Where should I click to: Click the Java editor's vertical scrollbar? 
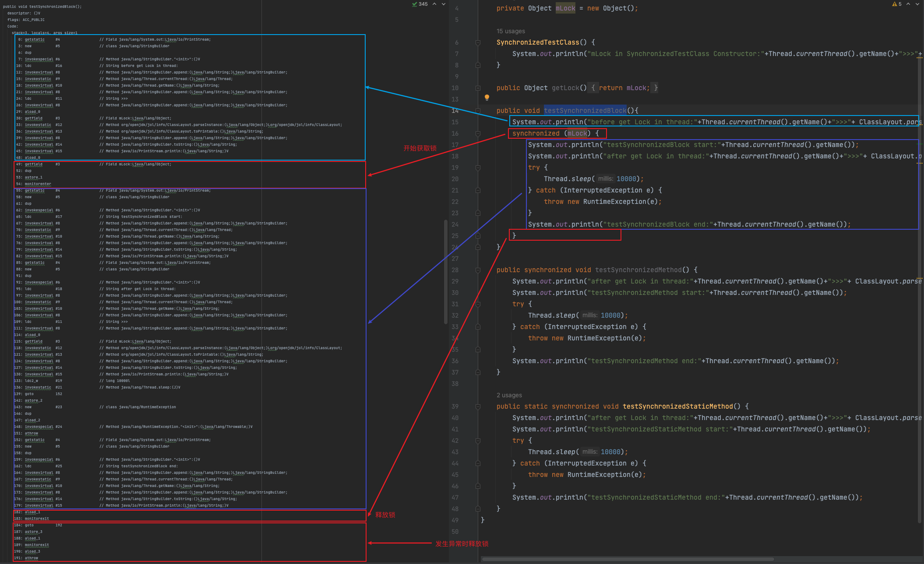[x=920, y=289]
